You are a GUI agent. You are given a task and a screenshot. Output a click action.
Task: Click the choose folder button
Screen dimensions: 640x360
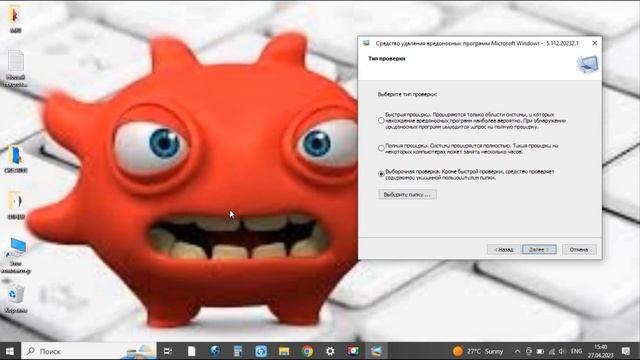pyautogui.click(x=407, y=195)
